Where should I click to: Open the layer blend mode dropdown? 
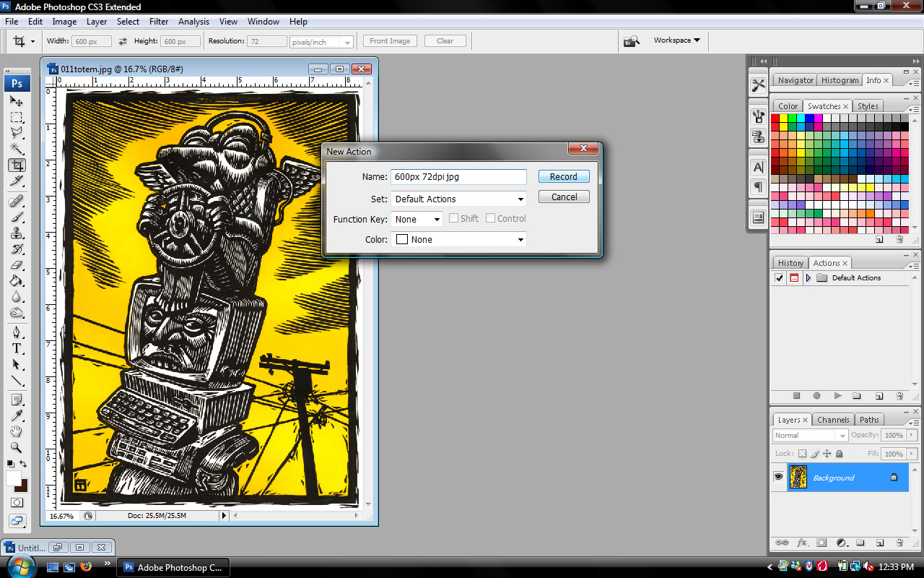(x=810, y=436)
